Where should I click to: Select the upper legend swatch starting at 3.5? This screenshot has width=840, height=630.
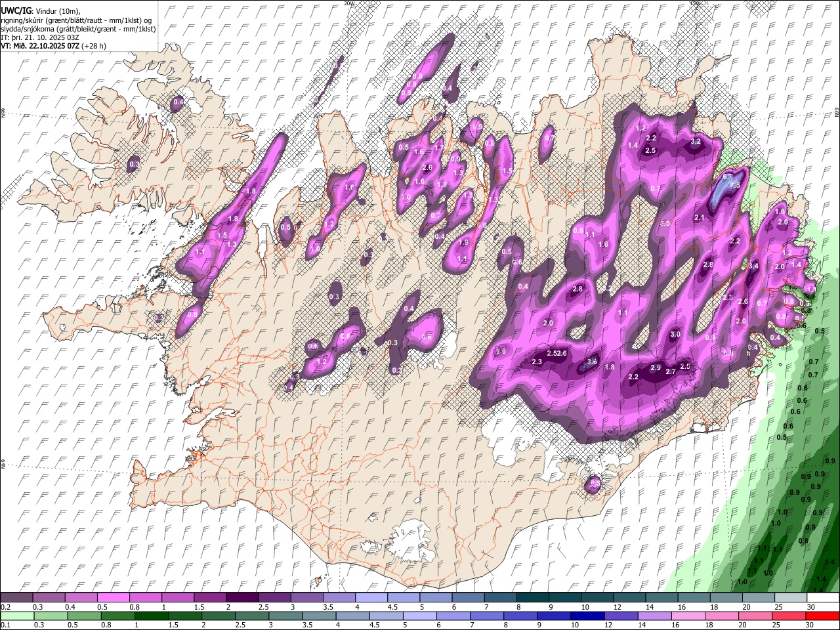[x=339, y=598]
